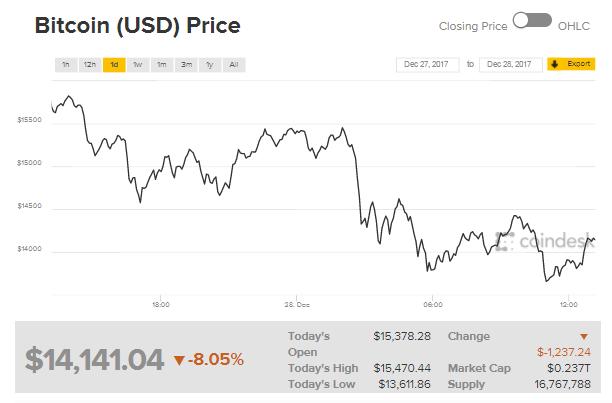This screenshot has width=612, height=403.
Task: Click the download arrow icon on Export
Action: [x=555, y=64]
